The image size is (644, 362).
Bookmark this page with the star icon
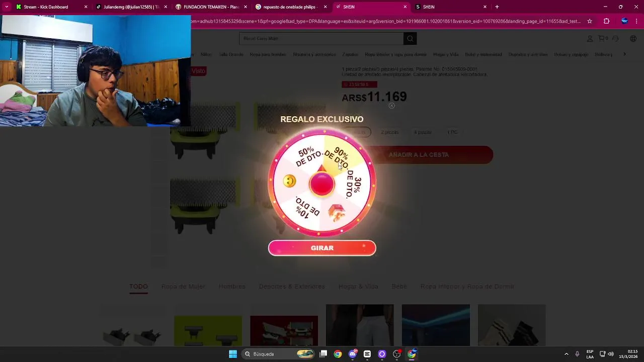pyautogui.click(x=590, y=21)
